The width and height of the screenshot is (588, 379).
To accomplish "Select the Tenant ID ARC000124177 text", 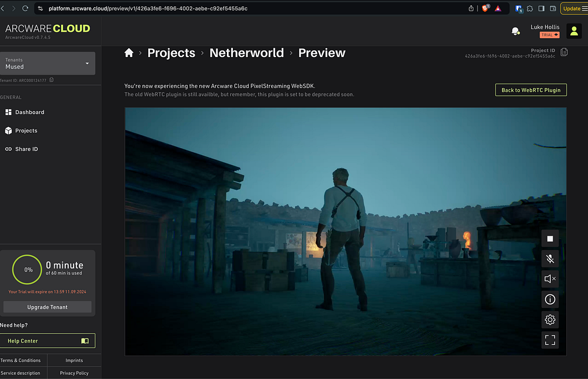I will 24,81.
